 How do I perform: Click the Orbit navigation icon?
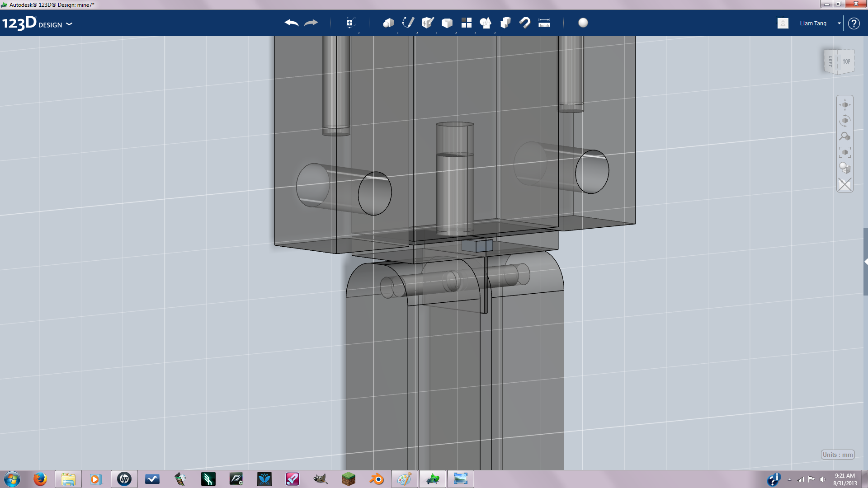845,121
